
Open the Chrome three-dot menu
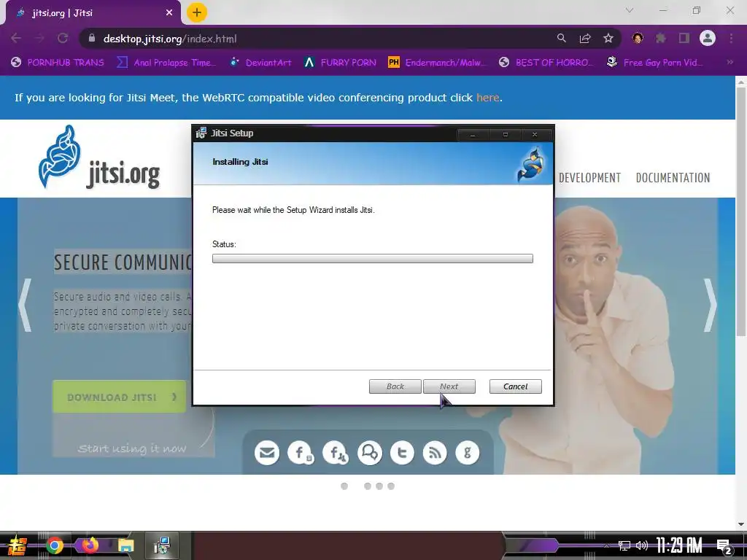[731, 38]
